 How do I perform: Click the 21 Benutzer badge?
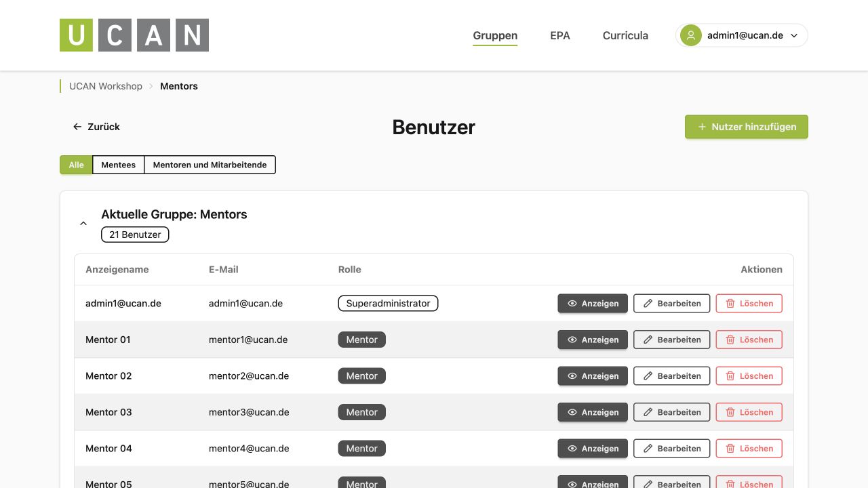pos(135,235)
